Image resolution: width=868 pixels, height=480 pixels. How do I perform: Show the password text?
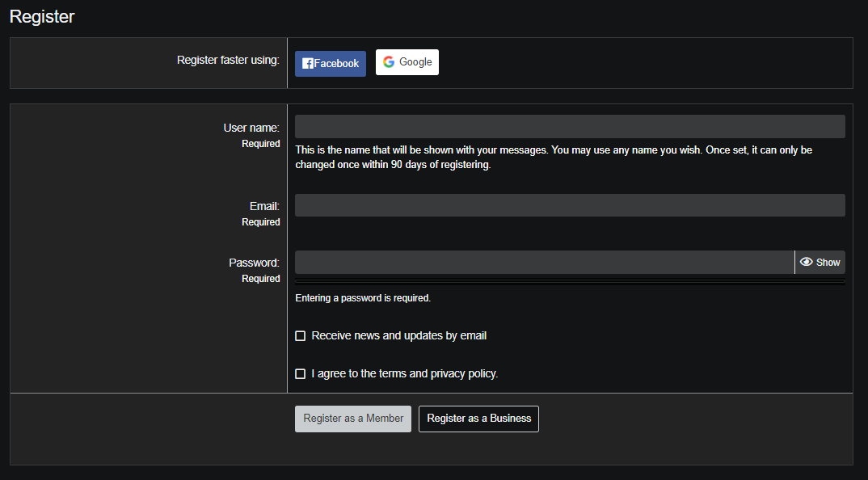(x=820, y=262)
